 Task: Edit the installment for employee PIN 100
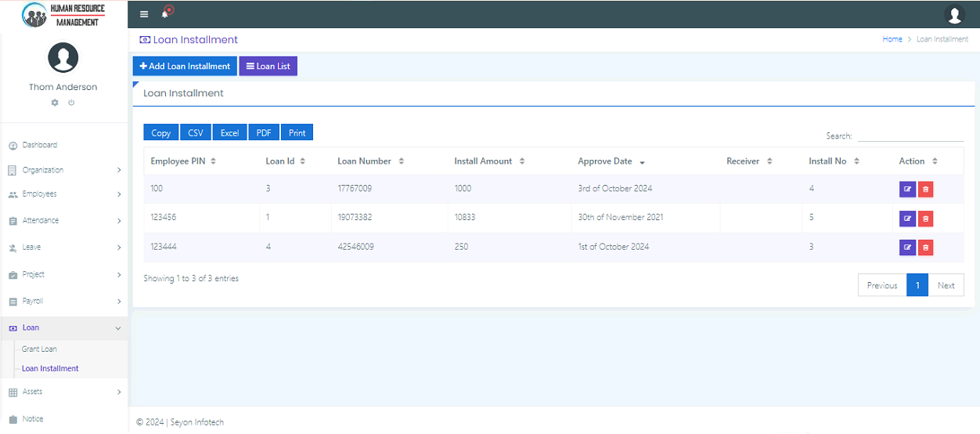(x=907, y=189)
